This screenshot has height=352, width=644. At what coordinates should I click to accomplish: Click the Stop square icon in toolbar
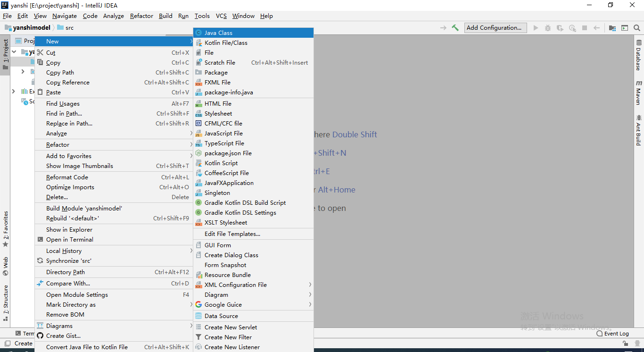pyautogui.click(x=585, y=28)
